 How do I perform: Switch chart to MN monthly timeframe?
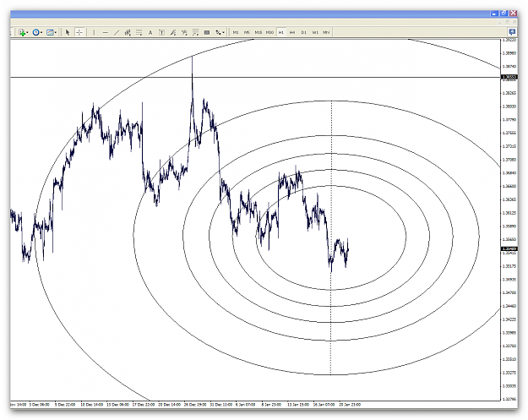click(x=326, y=32)
